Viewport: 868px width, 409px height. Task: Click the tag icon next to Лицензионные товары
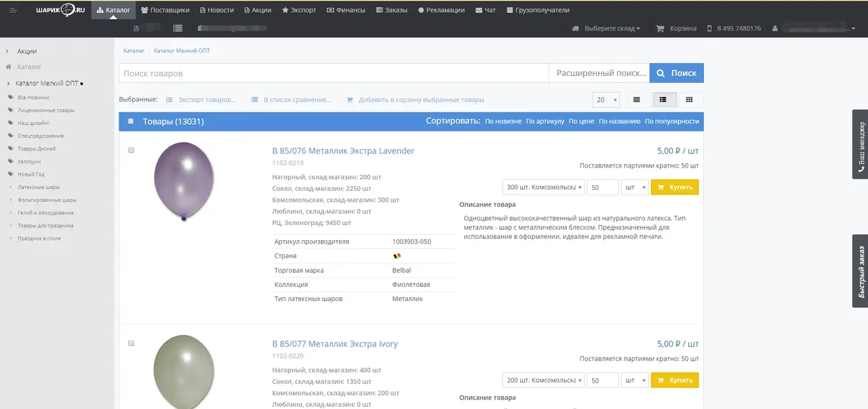pos(11,110)
